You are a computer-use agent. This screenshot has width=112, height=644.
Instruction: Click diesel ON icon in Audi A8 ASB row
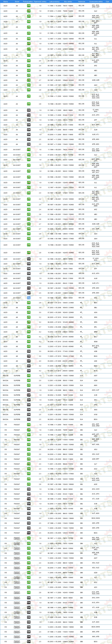point(29,351)
